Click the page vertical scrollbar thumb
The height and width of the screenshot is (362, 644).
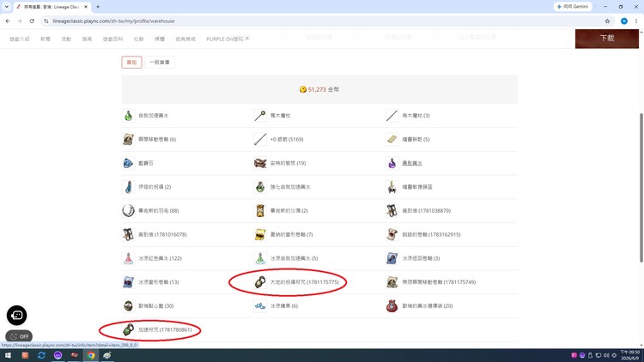pos(641,188)
